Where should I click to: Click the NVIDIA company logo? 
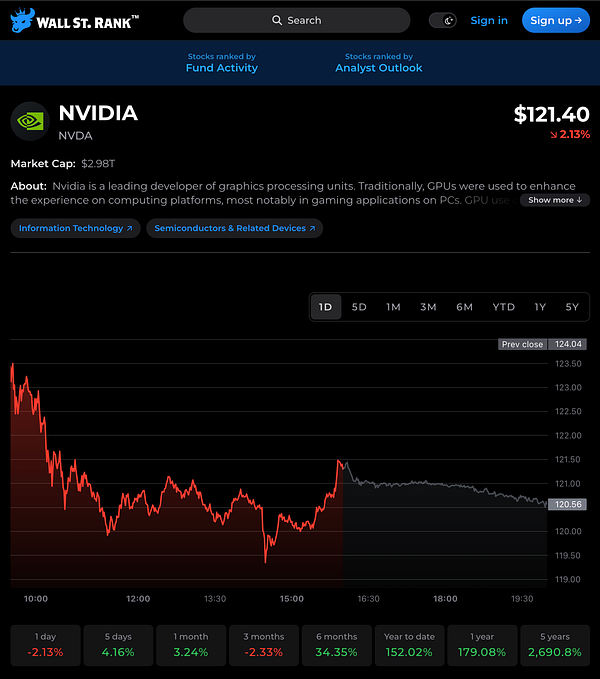29,121
